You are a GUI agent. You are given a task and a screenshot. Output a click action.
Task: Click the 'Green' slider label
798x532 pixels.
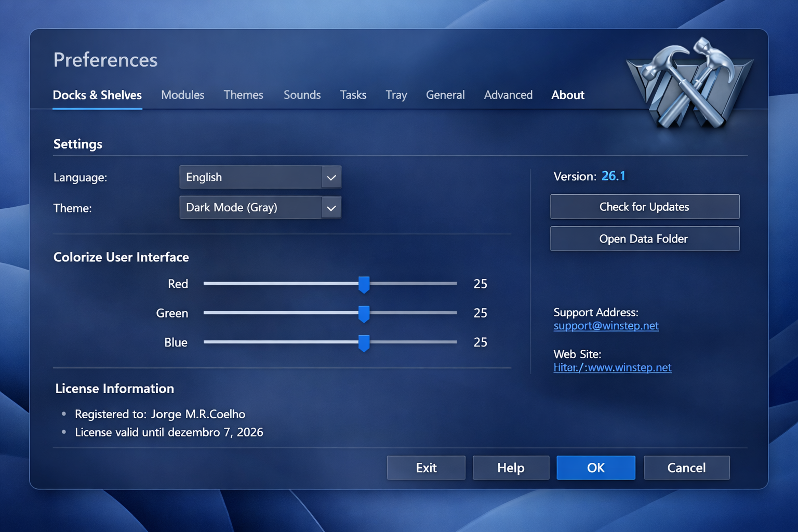172,313
